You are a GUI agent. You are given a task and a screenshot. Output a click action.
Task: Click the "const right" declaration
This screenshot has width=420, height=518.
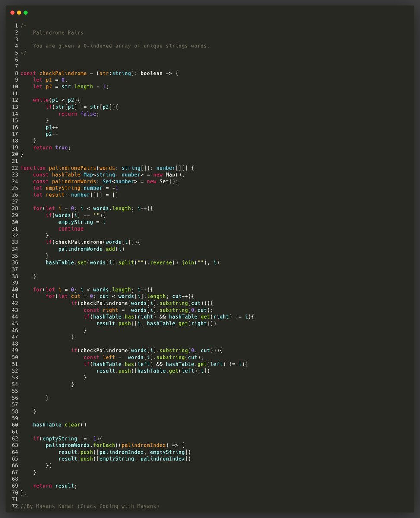(148, 310)
